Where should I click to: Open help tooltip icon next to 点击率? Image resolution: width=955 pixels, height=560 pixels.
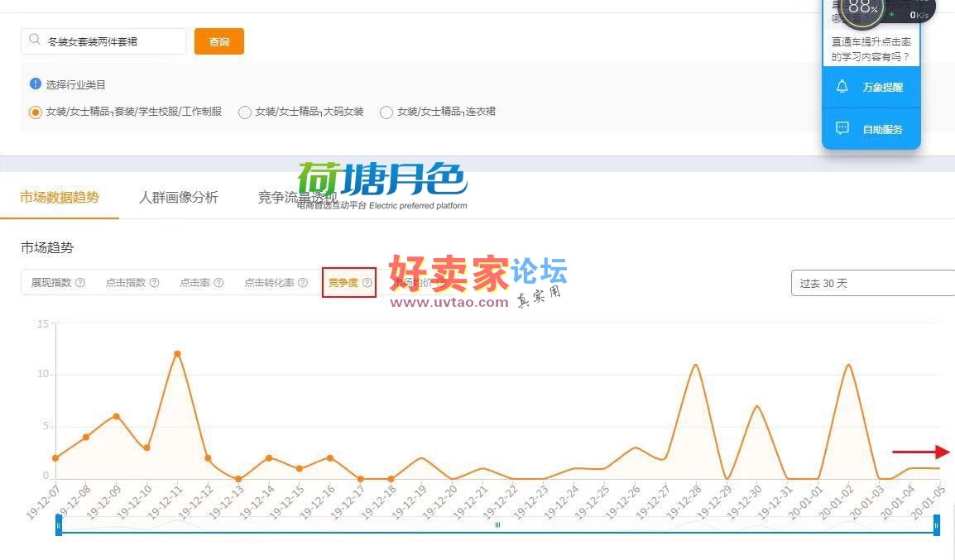click(x=218, y=283)
